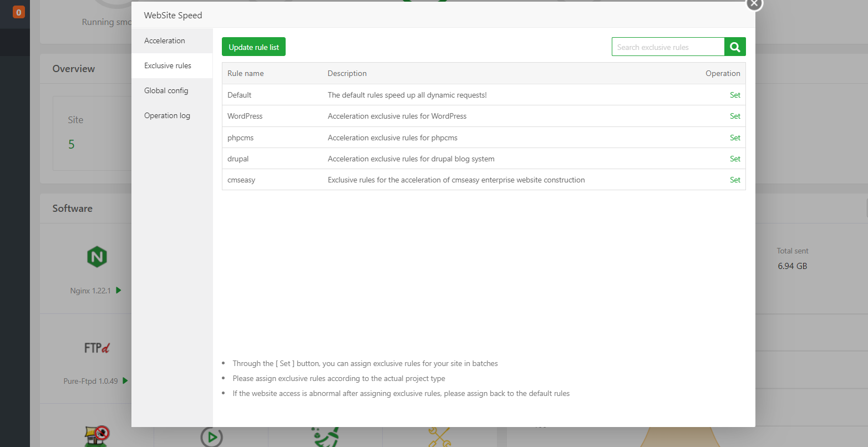This screenshot has width=868, height=447.
Task: Click the Pure-Ftpd FTPd logo
Action: pos(97,348)
